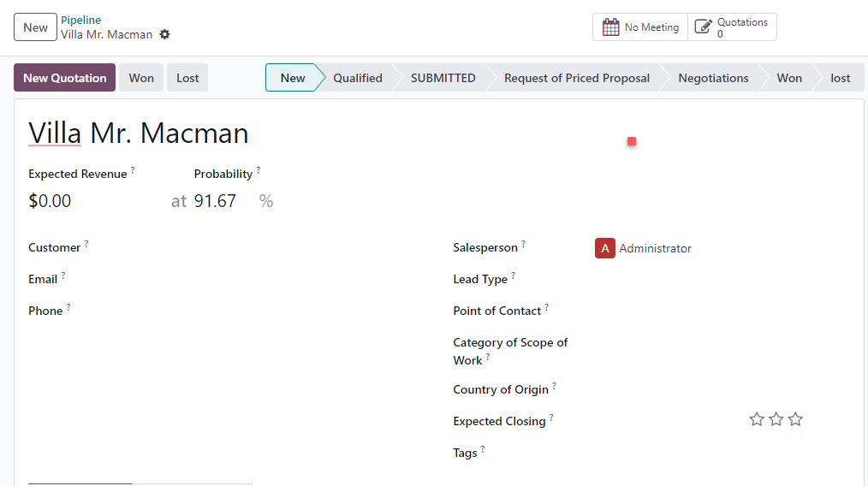
Task: Open the Quotations edit-pencil icon
Action: pyautogui.click(x=703, y=27)
